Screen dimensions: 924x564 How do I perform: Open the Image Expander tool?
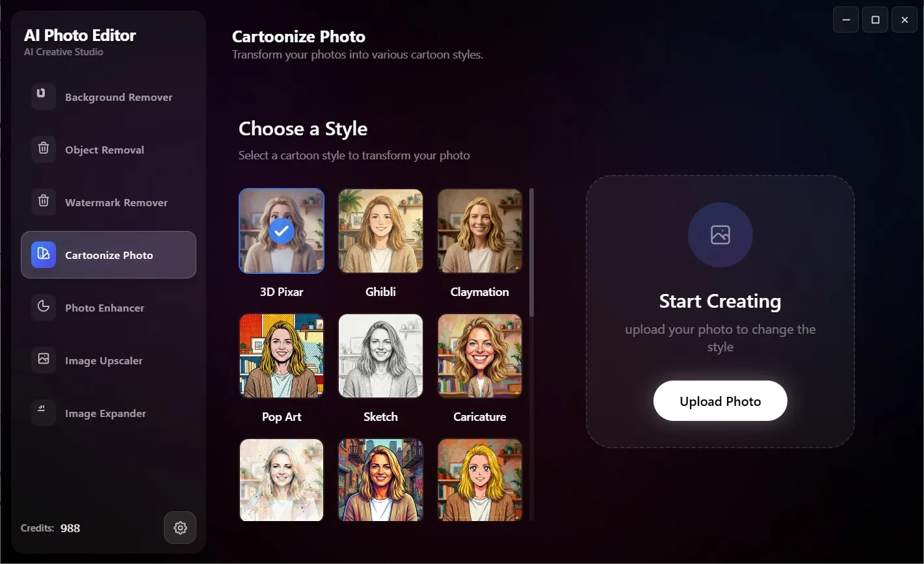tap(109, 413)
